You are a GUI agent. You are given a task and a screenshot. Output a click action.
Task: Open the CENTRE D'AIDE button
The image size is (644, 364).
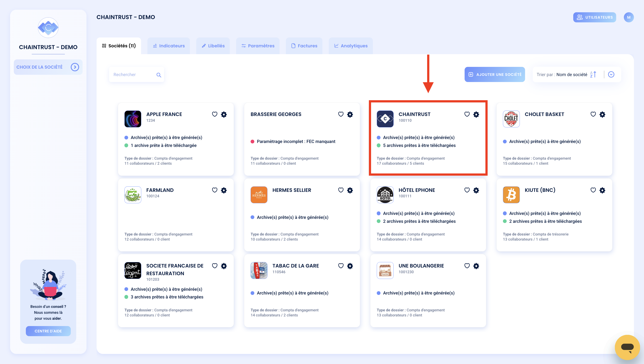coord(48,331)
